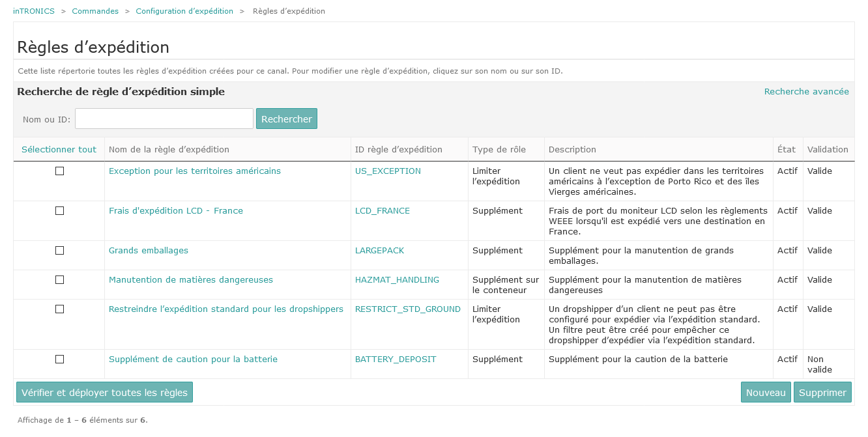Click the Nom ou ID search field
The width and height of the screenshot is (868, 437).
click(164, 119)
